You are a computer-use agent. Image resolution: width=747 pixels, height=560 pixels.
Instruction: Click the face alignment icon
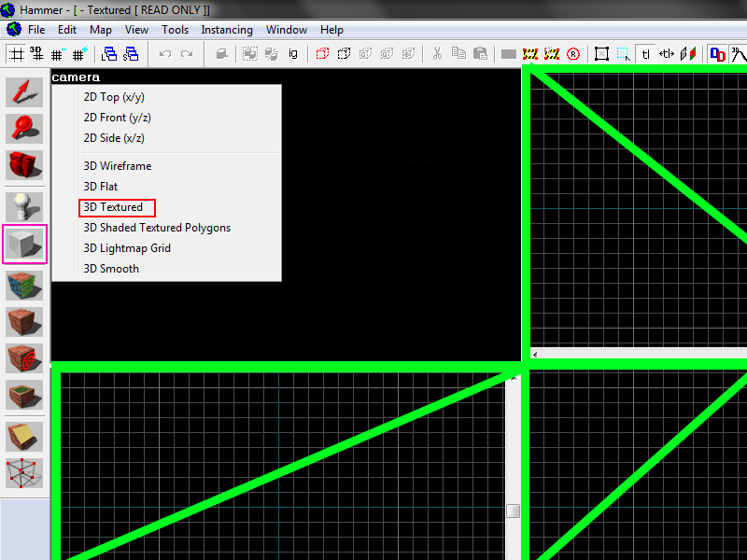(688, 54)
